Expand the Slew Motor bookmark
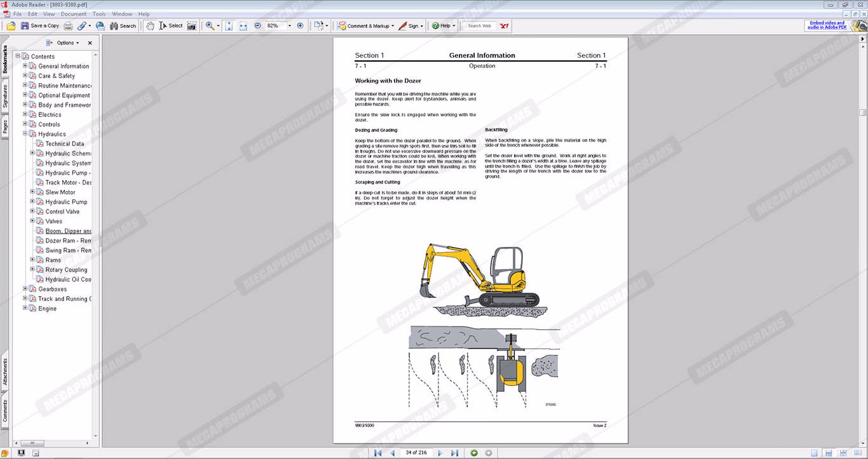868x459 pixels. (x=32, y=192)
